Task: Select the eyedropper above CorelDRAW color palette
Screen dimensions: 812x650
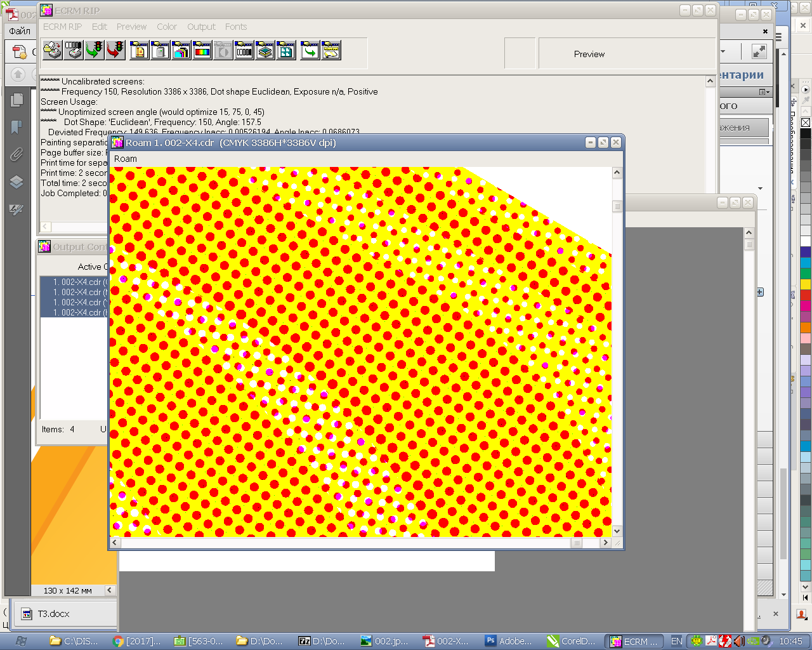Action: [x=806, y=100]
